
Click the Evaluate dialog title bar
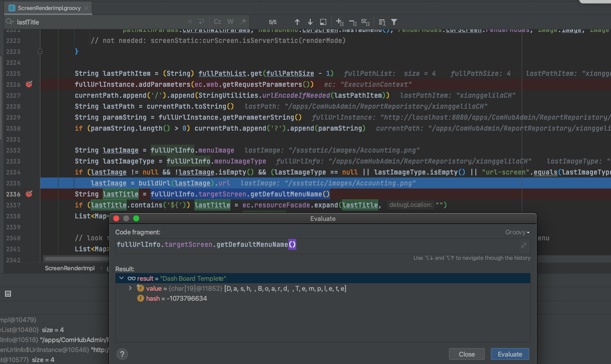(323, 218)
